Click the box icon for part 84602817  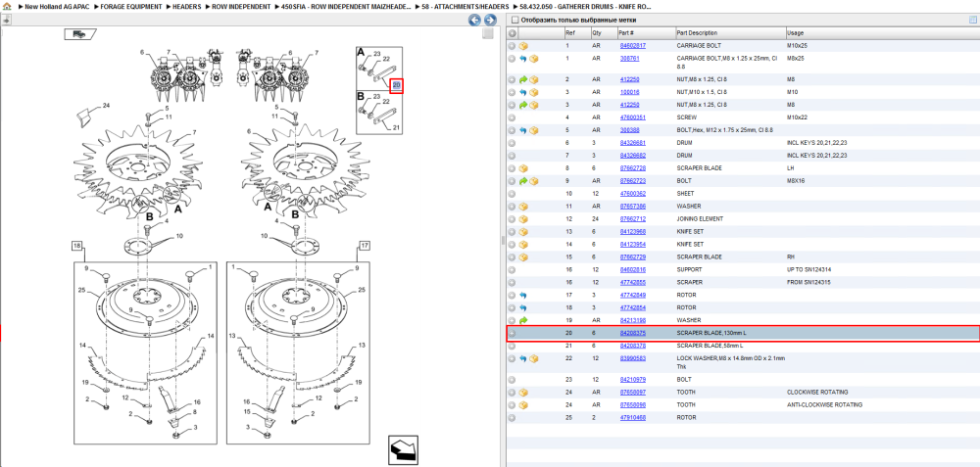point(523,46)
